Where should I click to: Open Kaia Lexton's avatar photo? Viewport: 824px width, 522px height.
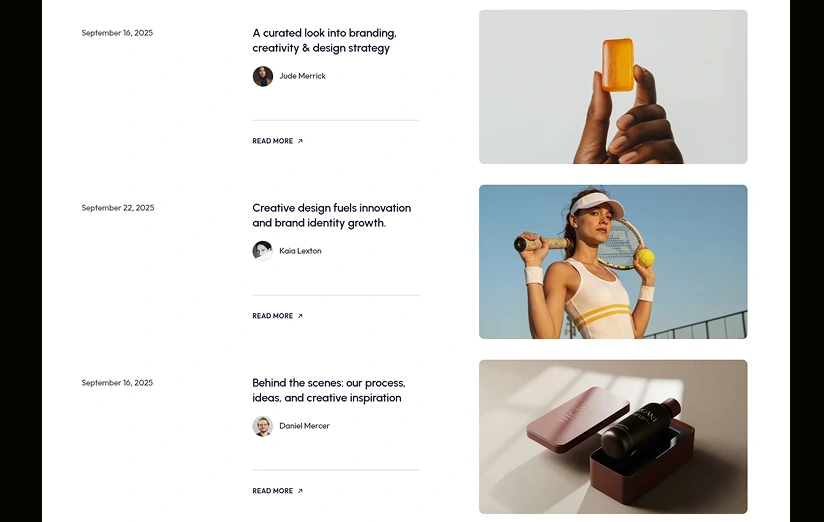click(x=263, y=251)
